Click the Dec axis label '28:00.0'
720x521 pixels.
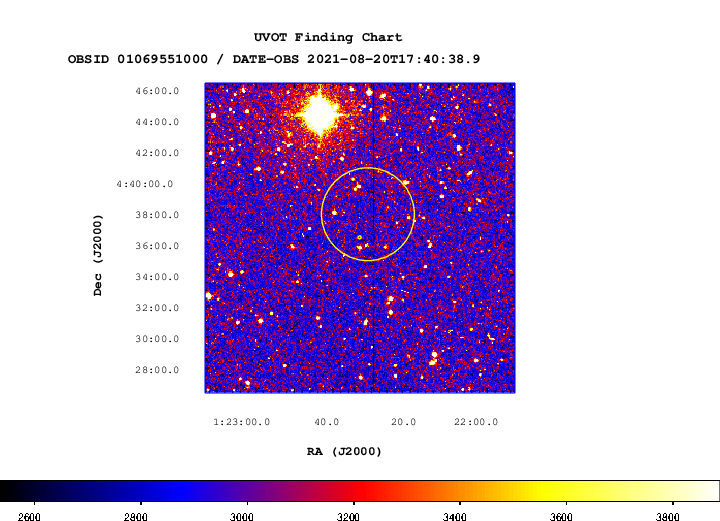[157, 370]
